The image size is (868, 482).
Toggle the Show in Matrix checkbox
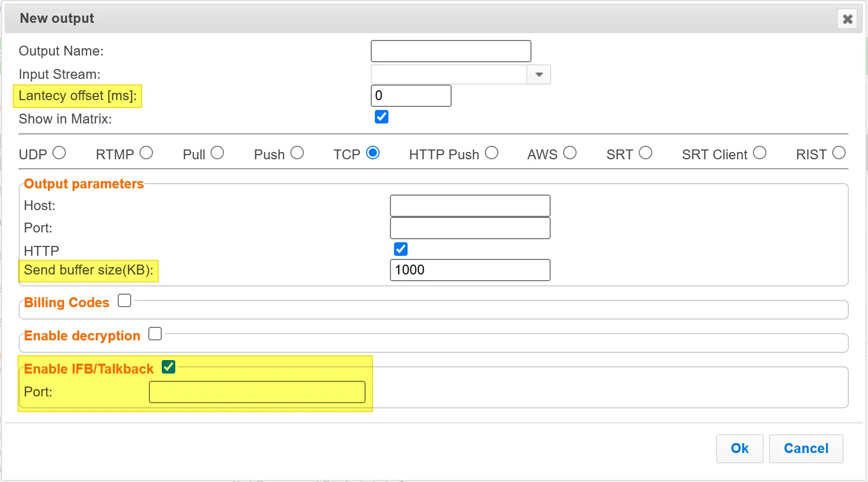click(382, 117)
